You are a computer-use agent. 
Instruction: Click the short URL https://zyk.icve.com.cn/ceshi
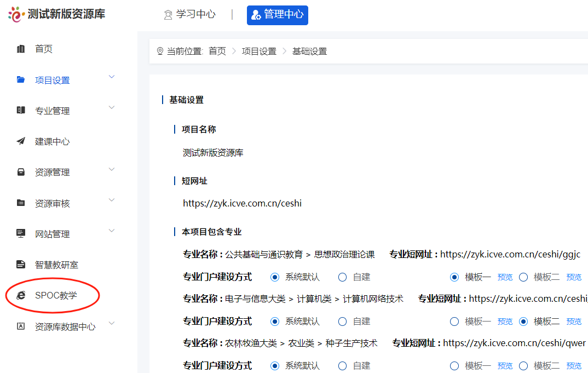point(242,203)
